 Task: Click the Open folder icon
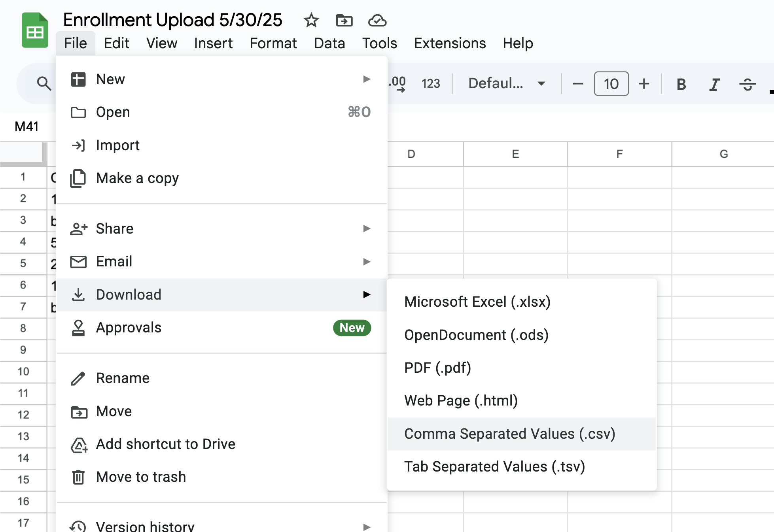(78, 112)
